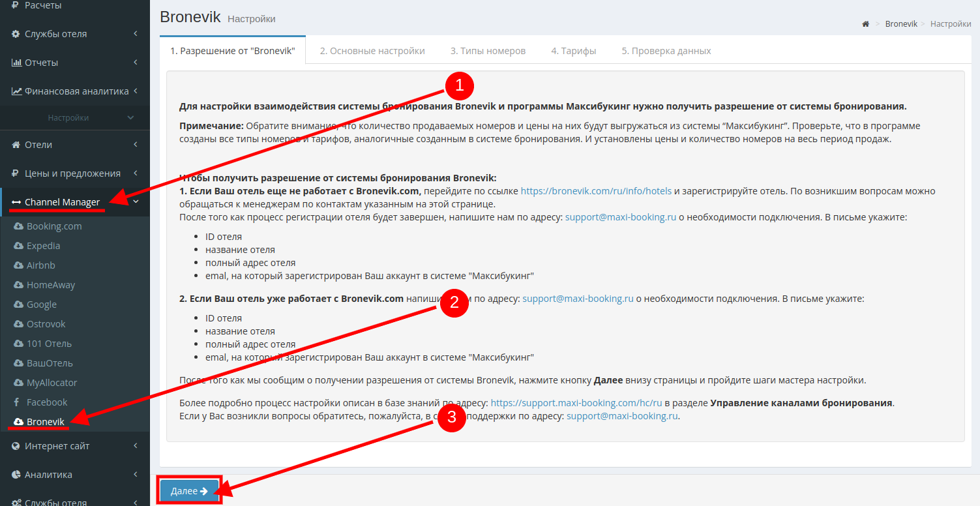Click Bronevik in the breadcrumb
This screenshot has height=506, width=980.
[x=901, y=24]
